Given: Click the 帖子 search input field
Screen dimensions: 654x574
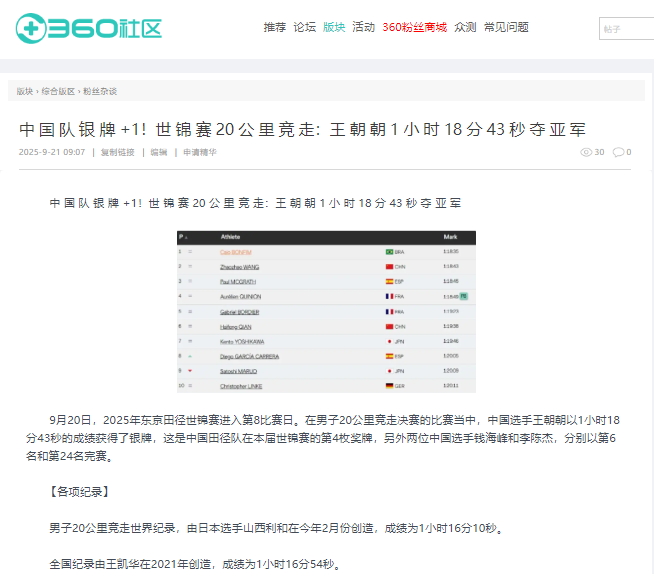Looking at the screenshot, I should pos(627,29).
